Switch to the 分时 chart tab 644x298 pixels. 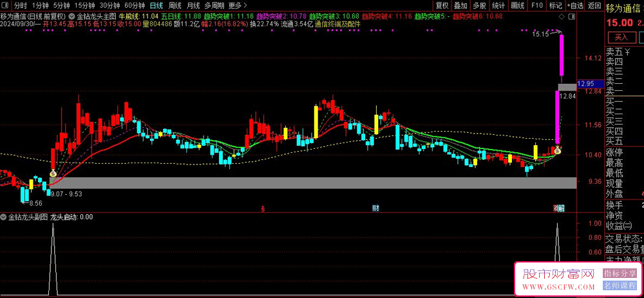tap(20, 5)
